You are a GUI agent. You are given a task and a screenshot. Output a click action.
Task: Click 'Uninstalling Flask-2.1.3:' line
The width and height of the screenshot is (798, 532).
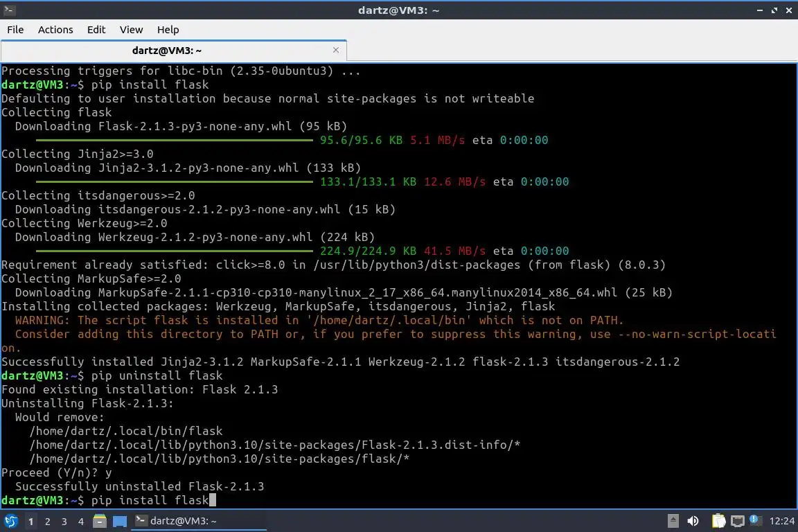point(87,404)
